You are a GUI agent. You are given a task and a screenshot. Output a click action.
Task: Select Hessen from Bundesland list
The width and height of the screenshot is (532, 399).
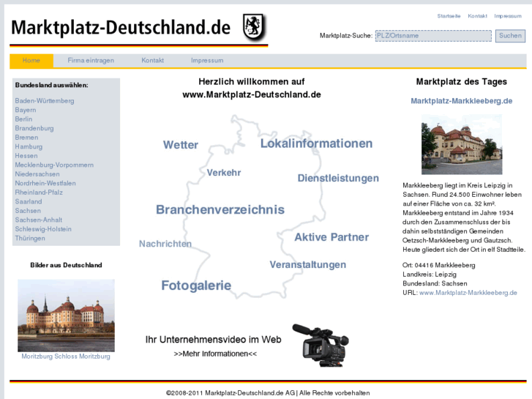[26, 156]
